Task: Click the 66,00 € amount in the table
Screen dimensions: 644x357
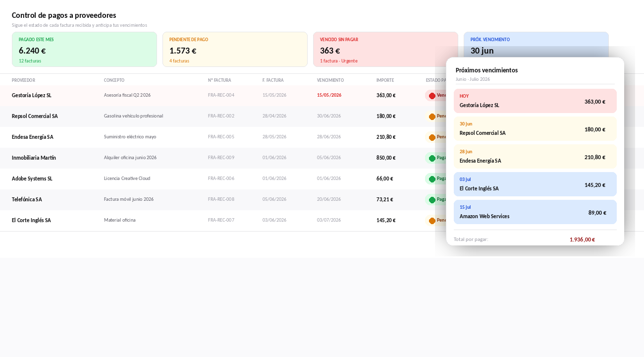Action: (384, 178)
